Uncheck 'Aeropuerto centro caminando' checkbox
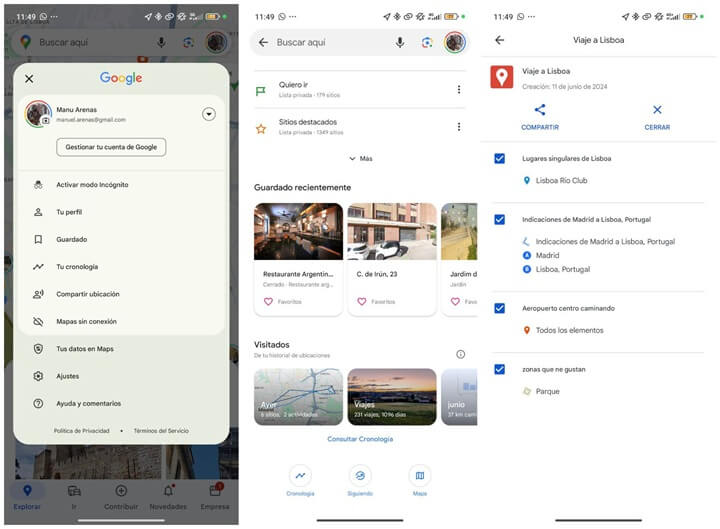Screen dimensions: 720x529 pos(500,308)
